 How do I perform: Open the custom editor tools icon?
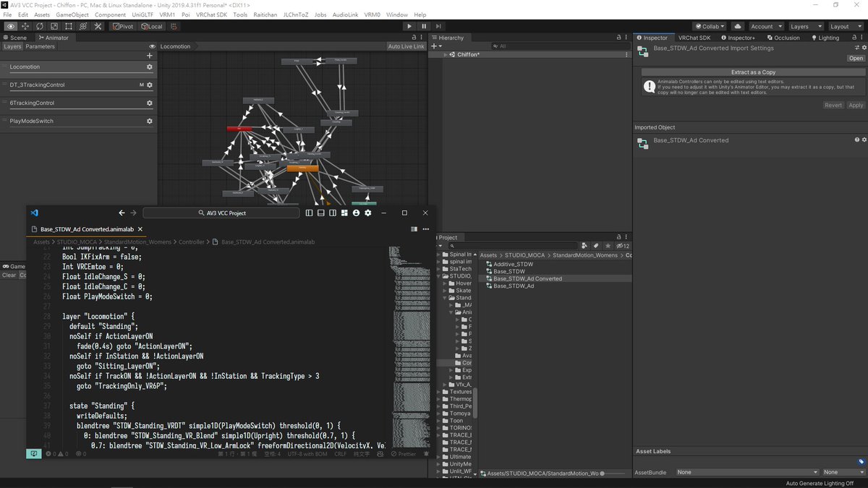click(x=98, y=26)
